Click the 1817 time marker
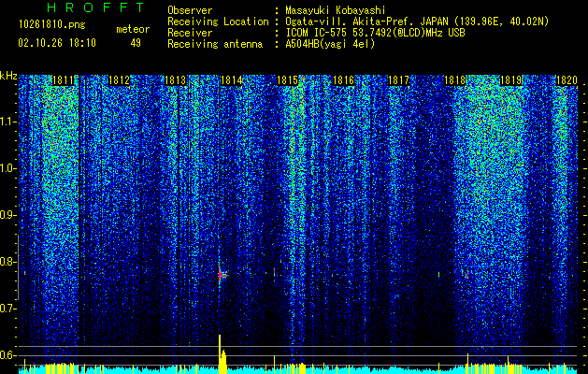 [x=398, y=80]
